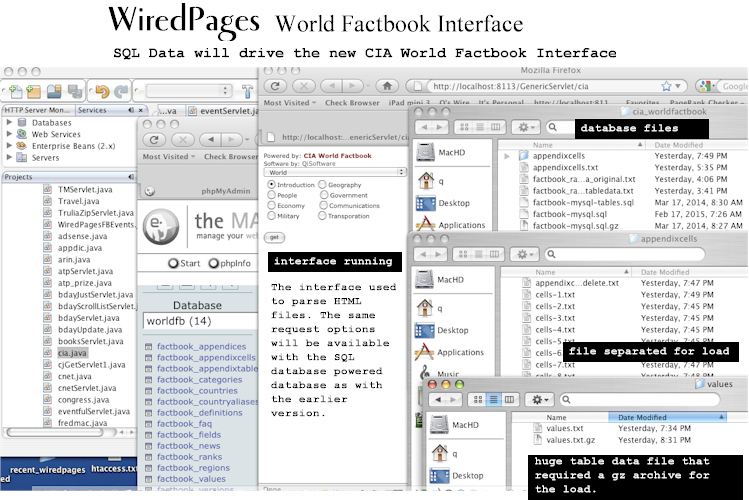Expand the Web Services node

click(9, 134)
